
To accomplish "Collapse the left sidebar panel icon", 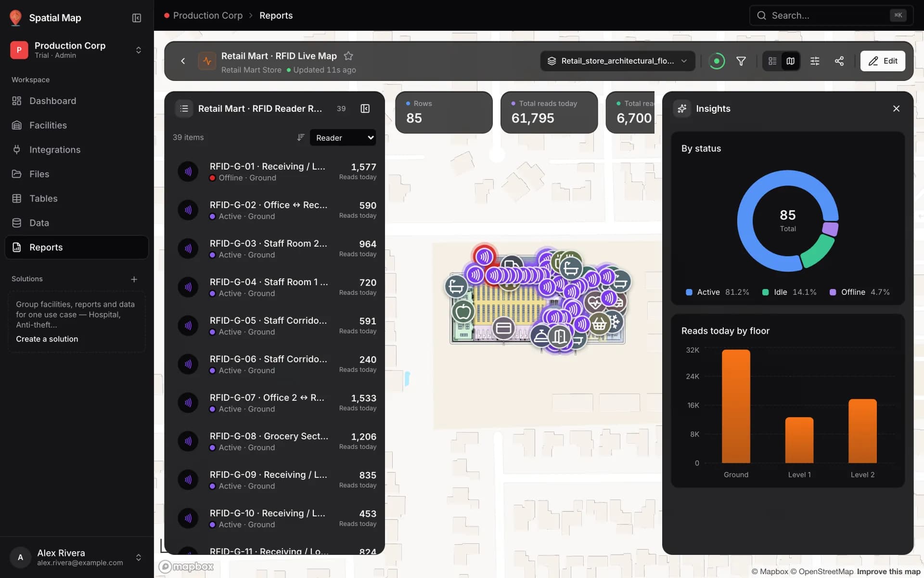I will 137,18.
